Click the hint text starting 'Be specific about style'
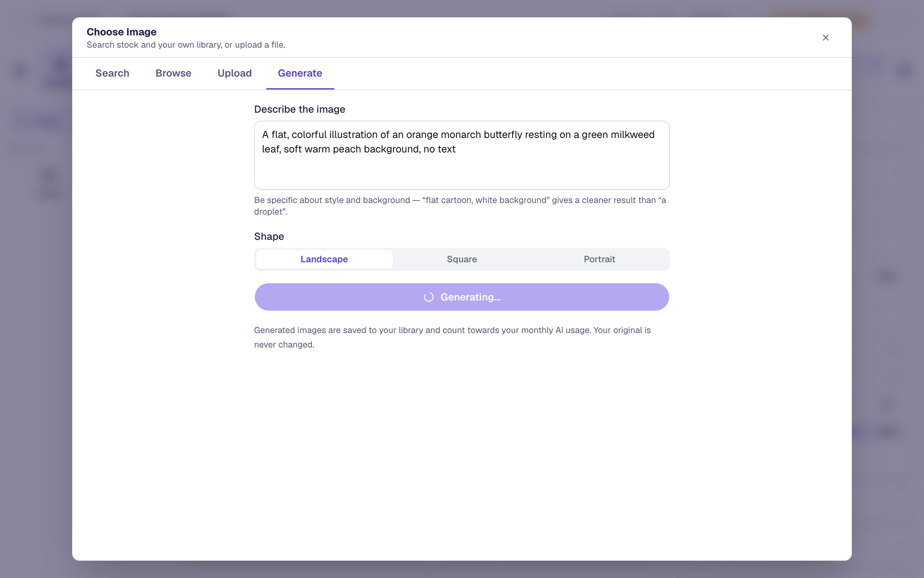 pyautogui.click(x=460, y=206)
